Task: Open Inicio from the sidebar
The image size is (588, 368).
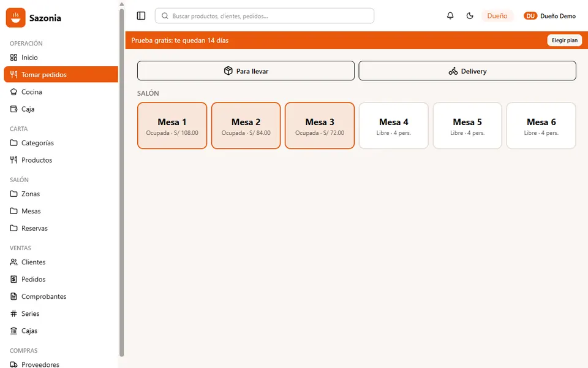Action: (x=61, y=58)
